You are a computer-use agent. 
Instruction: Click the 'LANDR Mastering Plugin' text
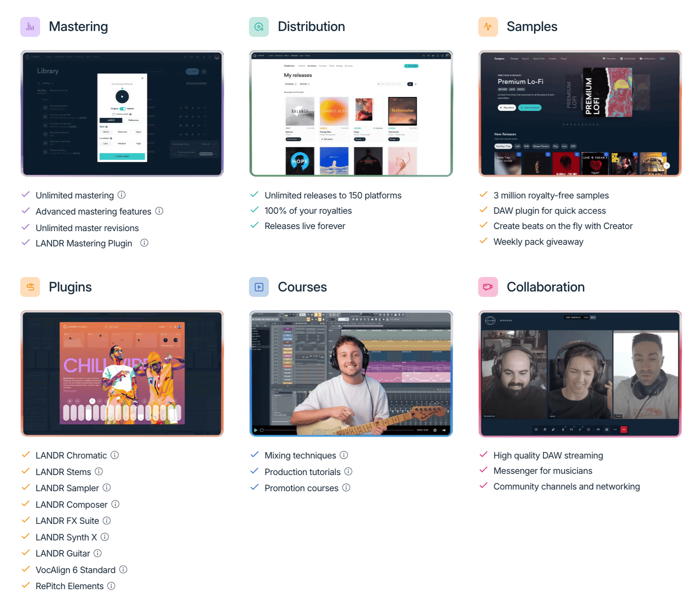(x=84, y=243)
